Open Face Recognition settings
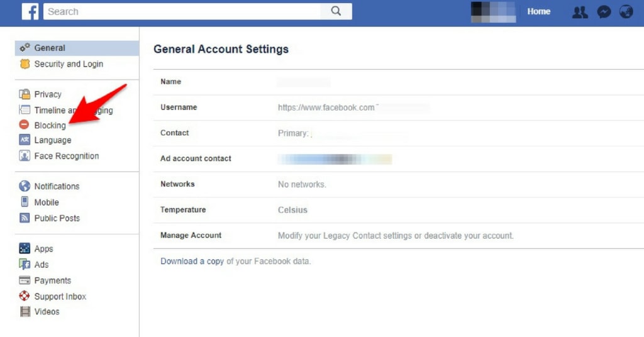 click(x=67, y=156)
